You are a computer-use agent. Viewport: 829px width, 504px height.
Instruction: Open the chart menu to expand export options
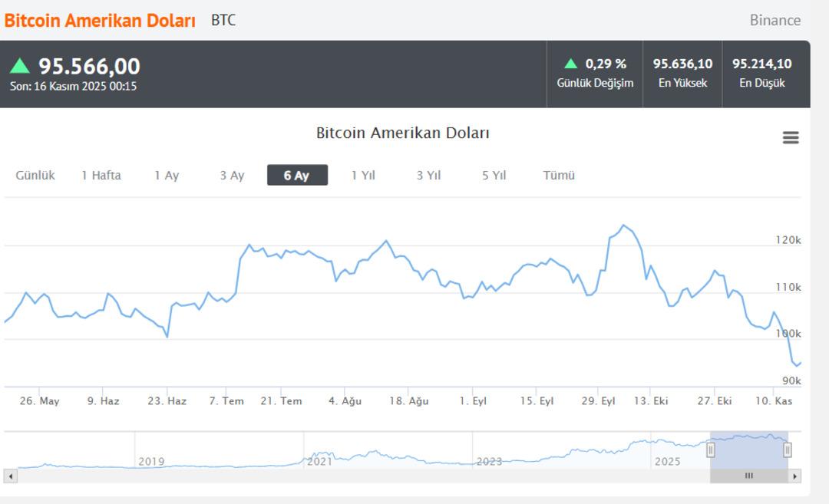click(791, 137)
